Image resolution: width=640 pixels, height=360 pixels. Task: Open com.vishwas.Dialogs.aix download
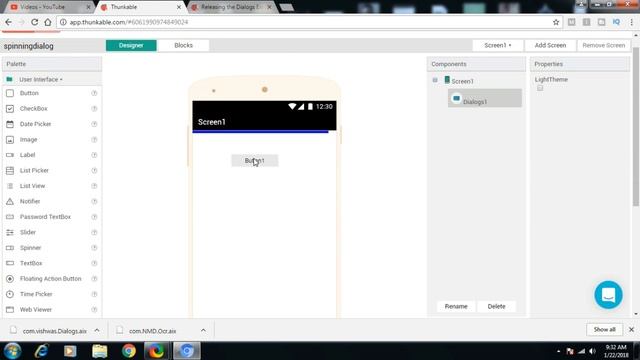54,331
